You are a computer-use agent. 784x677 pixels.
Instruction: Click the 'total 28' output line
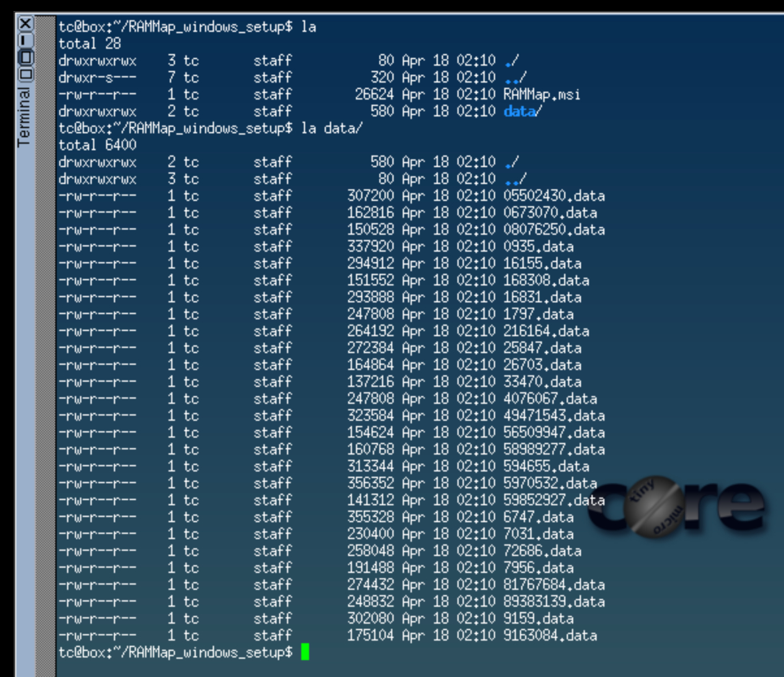[90, 44]
